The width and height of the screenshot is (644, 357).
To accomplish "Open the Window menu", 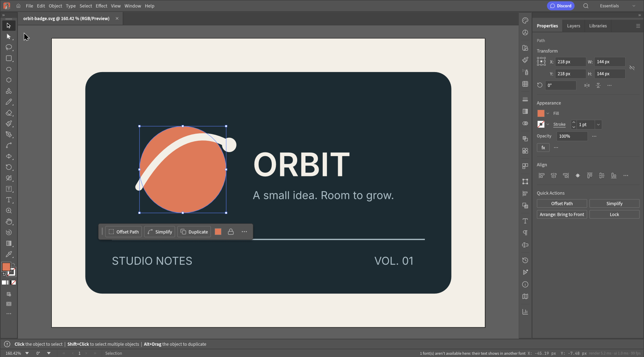I will [x=132, y=6].
